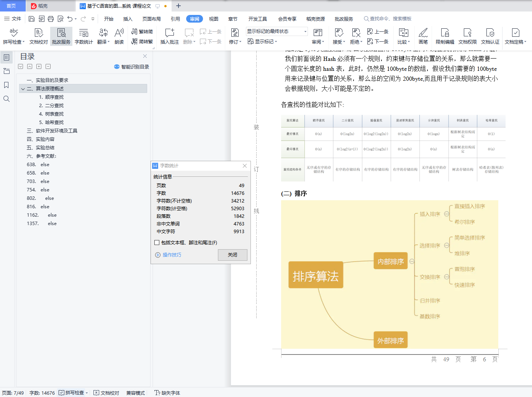Click the 简转繁 conversion icon
532x397 pixels.
[142, 41]
